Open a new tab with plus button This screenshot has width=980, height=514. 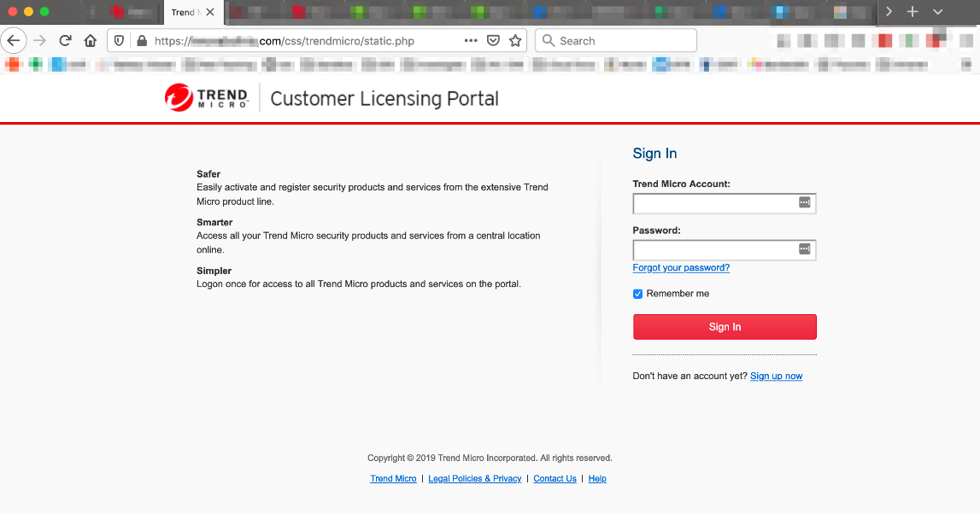coord(913,12)
